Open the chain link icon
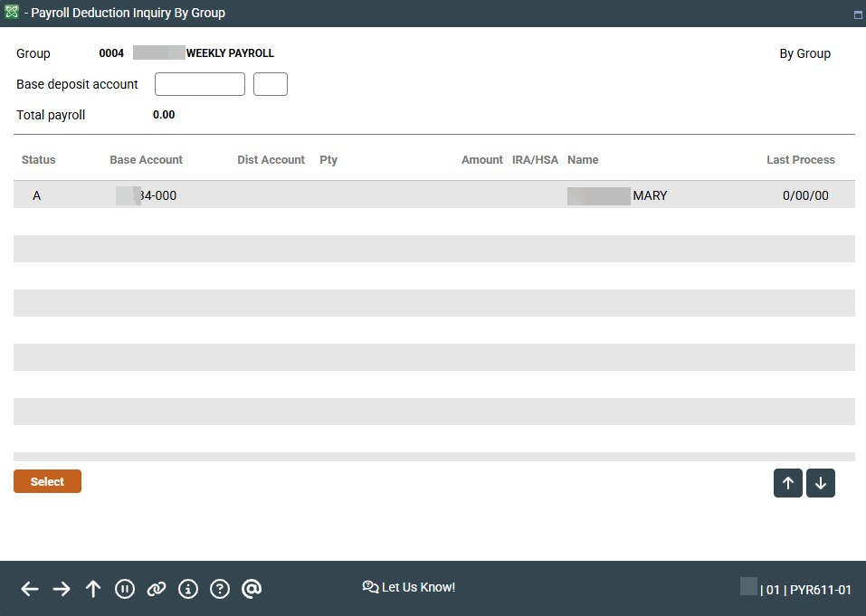Image resolution: width=866 pixels, height=616 pixels. 157,589
